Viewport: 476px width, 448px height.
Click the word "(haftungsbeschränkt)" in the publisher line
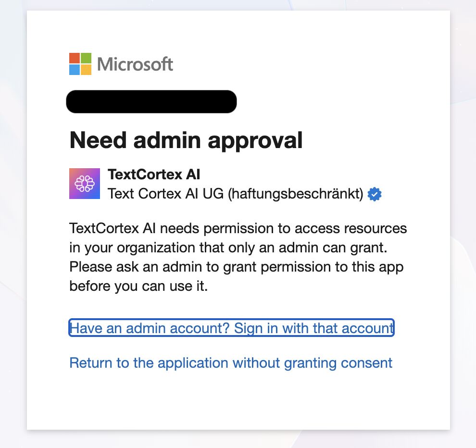click(295, 194)
